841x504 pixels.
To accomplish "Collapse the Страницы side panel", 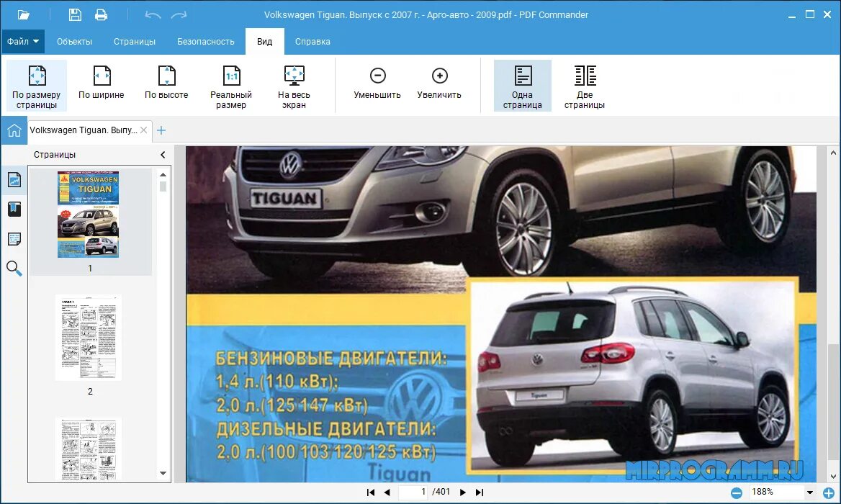I will pos(163,155).
